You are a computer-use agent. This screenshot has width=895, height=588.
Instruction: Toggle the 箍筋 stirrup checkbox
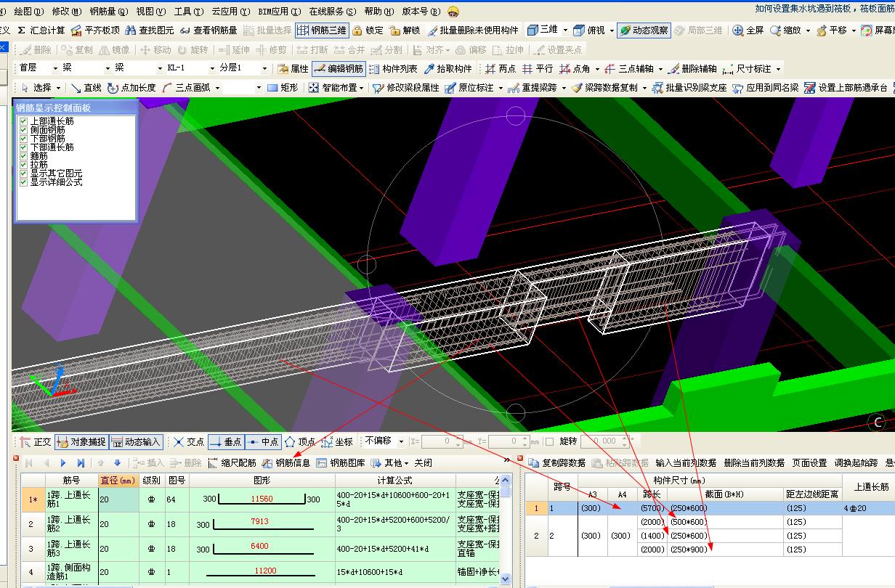point(23,156)
